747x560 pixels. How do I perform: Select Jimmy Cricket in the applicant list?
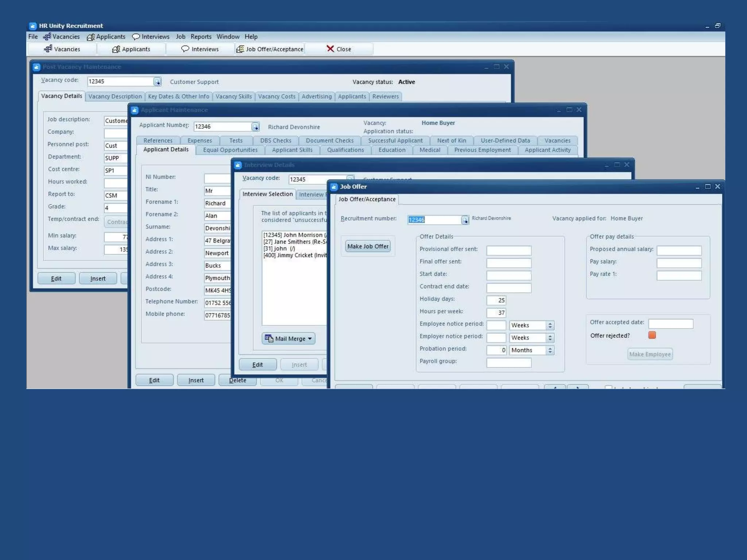(x=295, y=255)
